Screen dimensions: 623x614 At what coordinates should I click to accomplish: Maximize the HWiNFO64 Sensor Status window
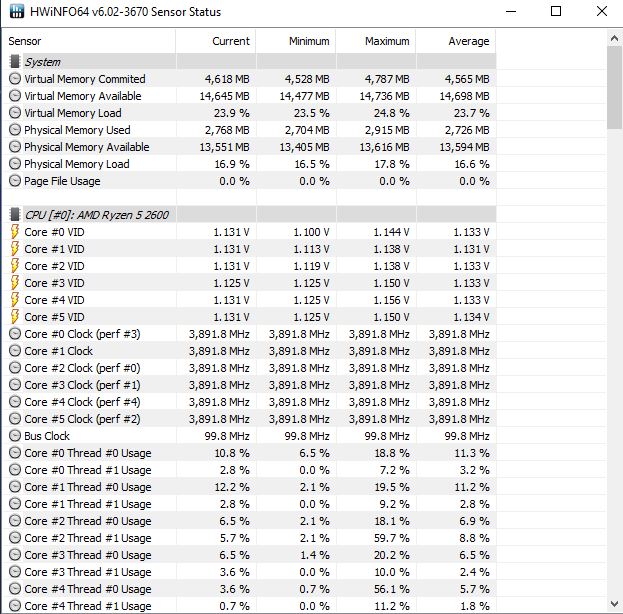556,11
